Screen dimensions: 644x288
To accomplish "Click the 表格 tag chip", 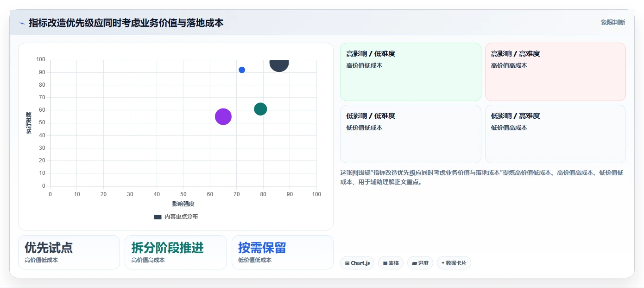I will point(391,263).
